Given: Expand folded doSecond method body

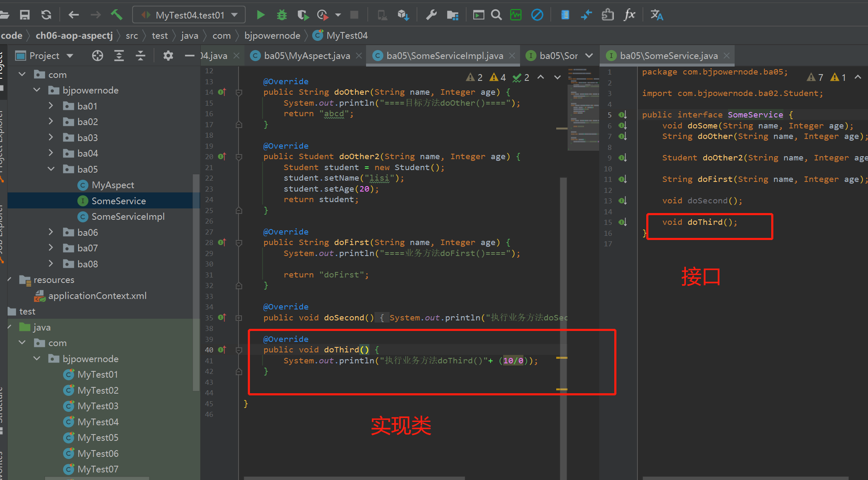Looking at the screenshot, I should 239,318.
